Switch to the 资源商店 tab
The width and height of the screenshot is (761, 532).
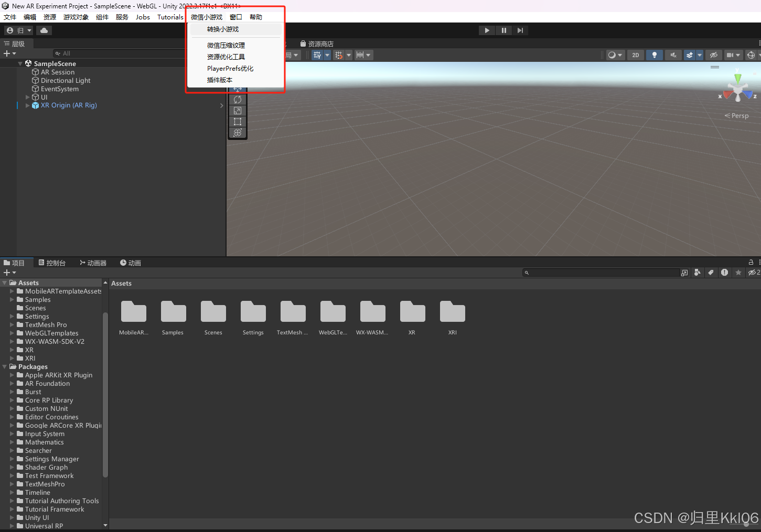[317, 44]
